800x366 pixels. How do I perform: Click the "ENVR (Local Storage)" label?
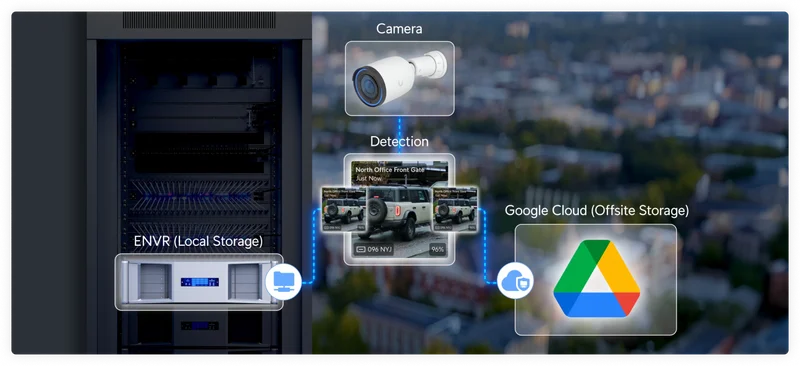click(x=198, y=241)
